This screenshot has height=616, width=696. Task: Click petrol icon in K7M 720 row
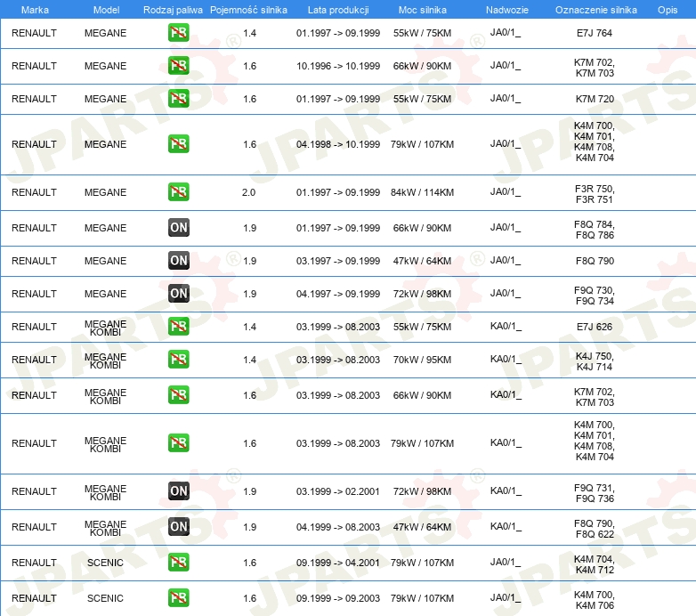(x=178, y=99)
